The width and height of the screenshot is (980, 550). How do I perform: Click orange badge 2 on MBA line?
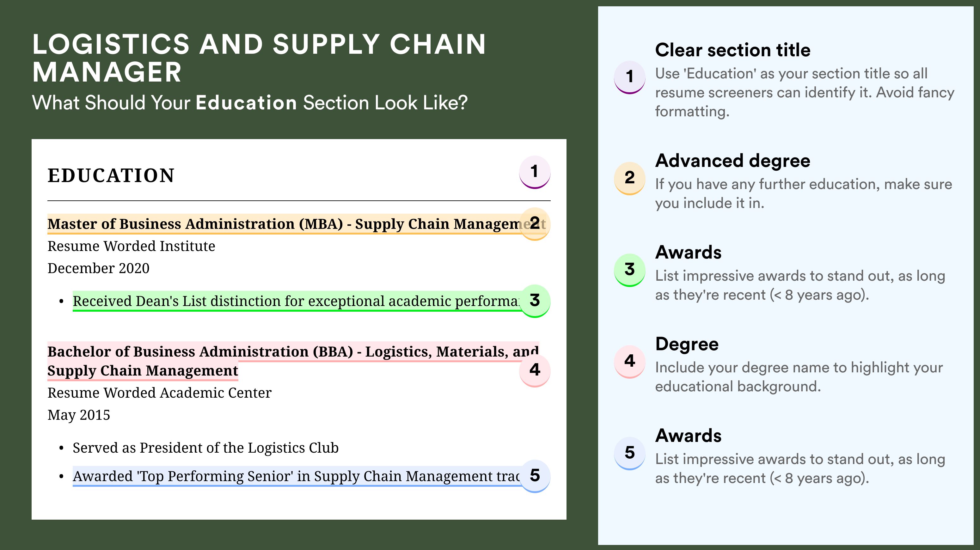535,224
